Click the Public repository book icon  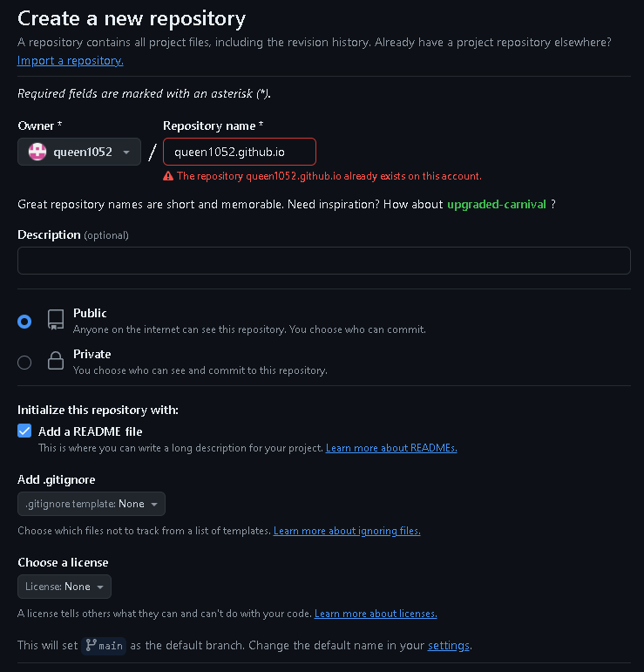pos(56,320)
